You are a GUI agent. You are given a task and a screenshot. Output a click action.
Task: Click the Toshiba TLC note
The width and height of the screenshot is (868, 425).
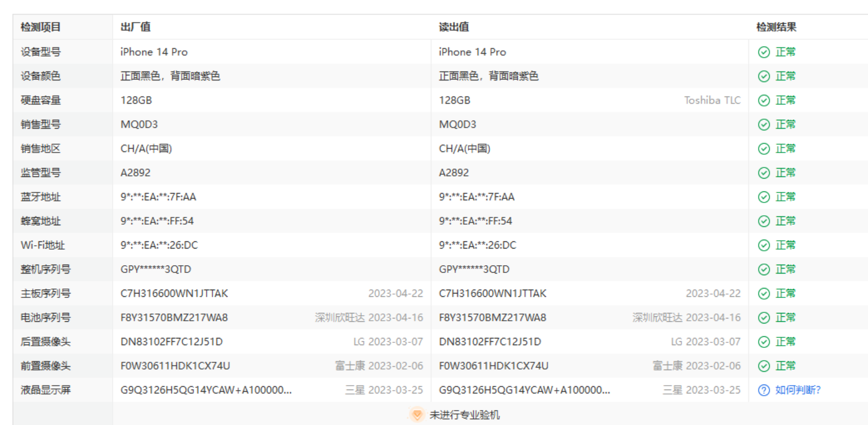coord(712,100)
